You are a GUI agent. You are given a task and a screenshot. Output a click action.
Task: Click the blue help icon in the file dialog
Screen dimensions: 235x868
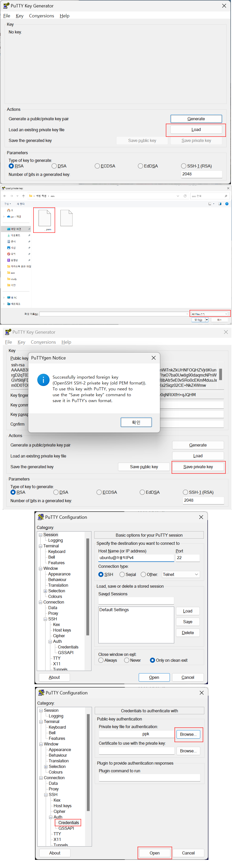tap(227, 203)
